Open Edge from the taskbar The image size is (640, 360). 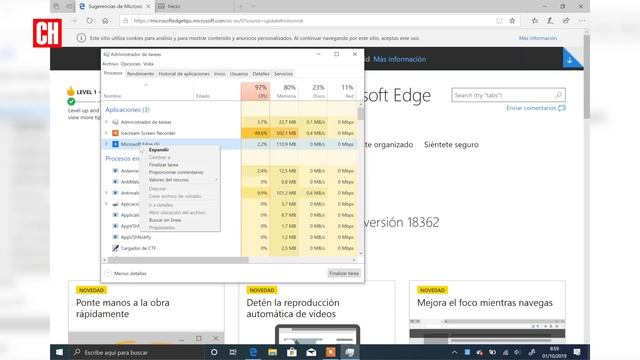[253, 352]
